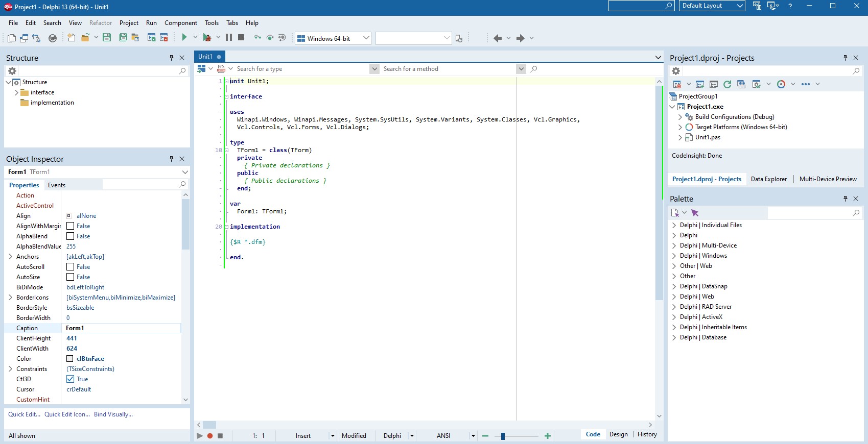Toggle the AlignWithMargins False checkbox
Screen dimensions: 868x444
click(x=71, y=226)
